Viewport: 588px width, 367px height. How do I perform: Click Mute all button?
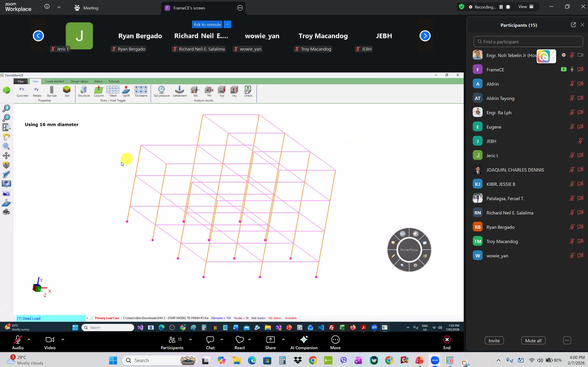point(533,341)
